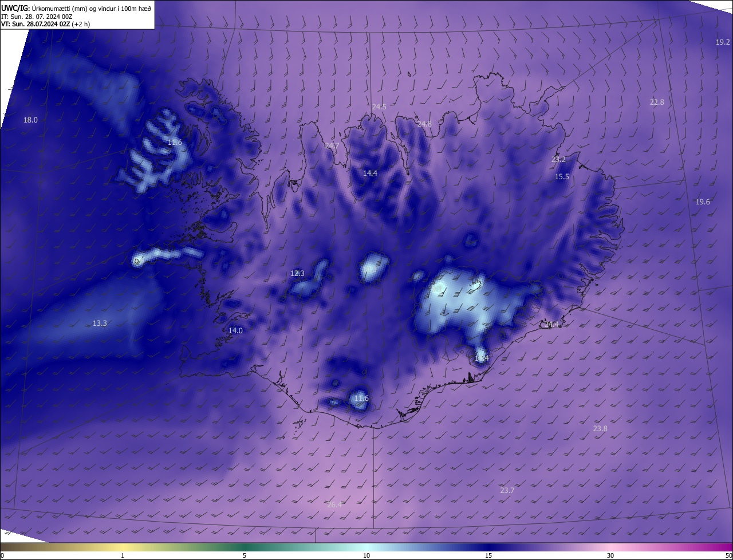The height and width of the screenshot is (560, 733).
Task: Click the 14.0 value label on the map
Action: tap(235, 331)
